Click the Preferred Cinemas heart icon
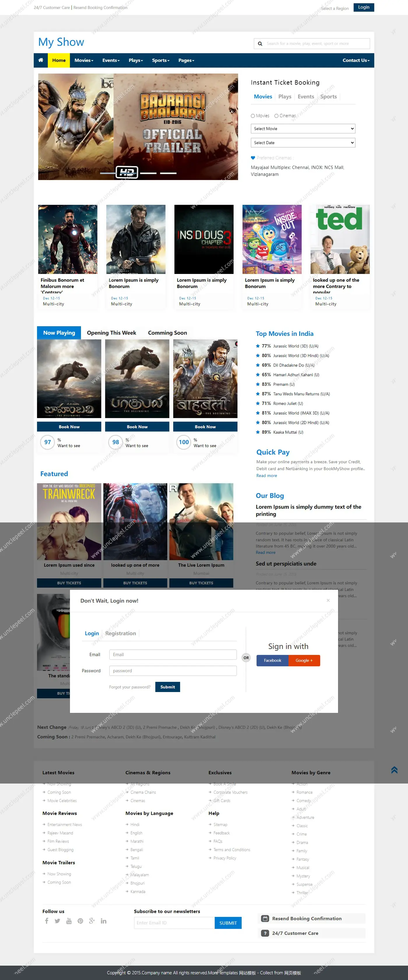Screen dimensions: 408x980 pyautogui.click(x=253, y=158)
